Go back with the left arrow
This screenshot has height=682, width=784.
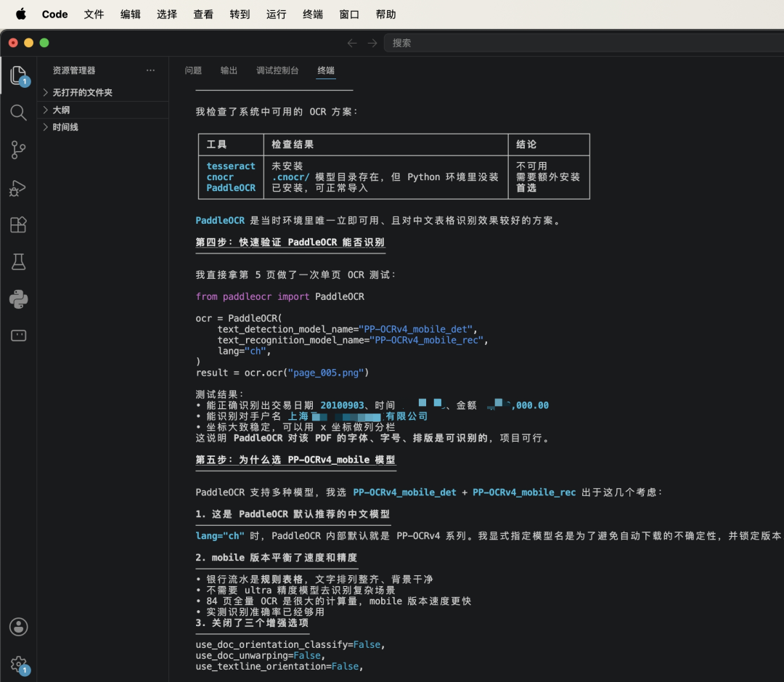tap(352, 43)
